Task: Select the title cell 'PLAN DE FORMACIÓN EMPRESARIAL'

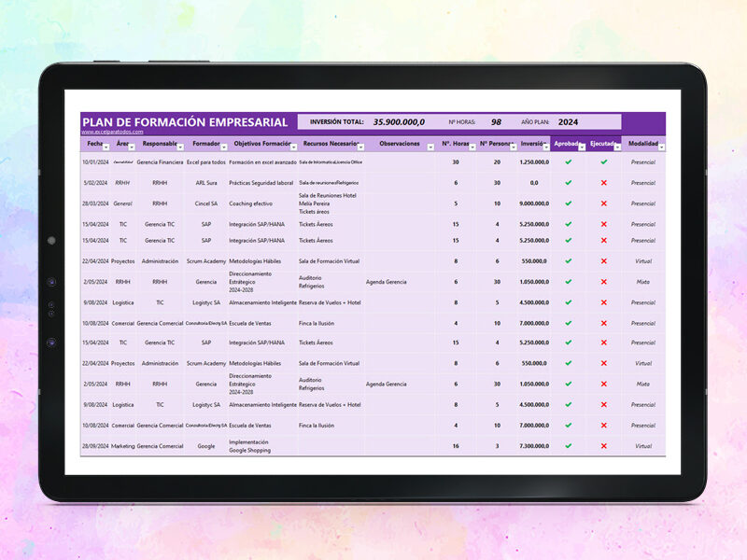Action: click(185, 122)
